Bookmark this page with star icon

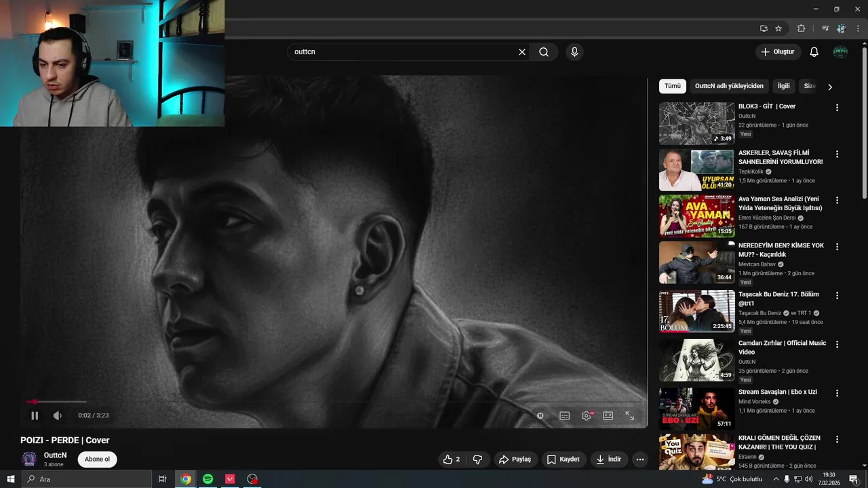tap(778, 28)
